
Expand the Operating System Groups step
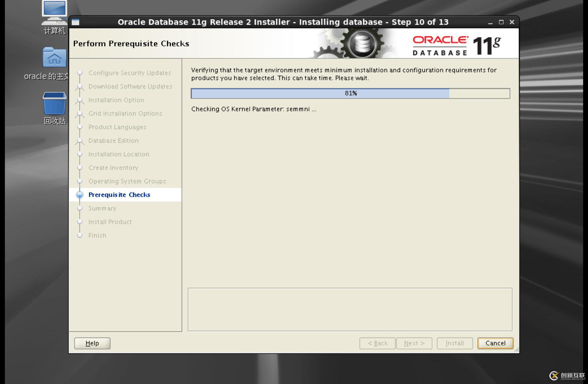tap(127, 181)
